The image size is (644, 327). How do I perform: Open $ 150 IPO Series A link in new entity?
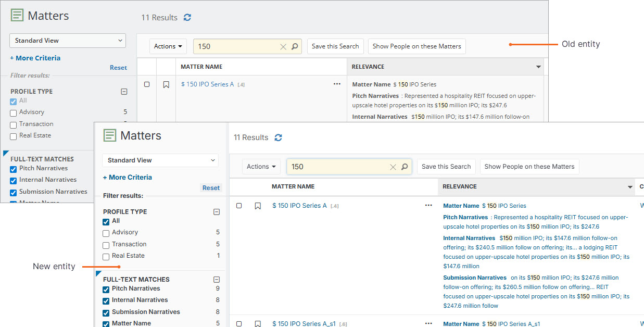(x=299, y=206)
